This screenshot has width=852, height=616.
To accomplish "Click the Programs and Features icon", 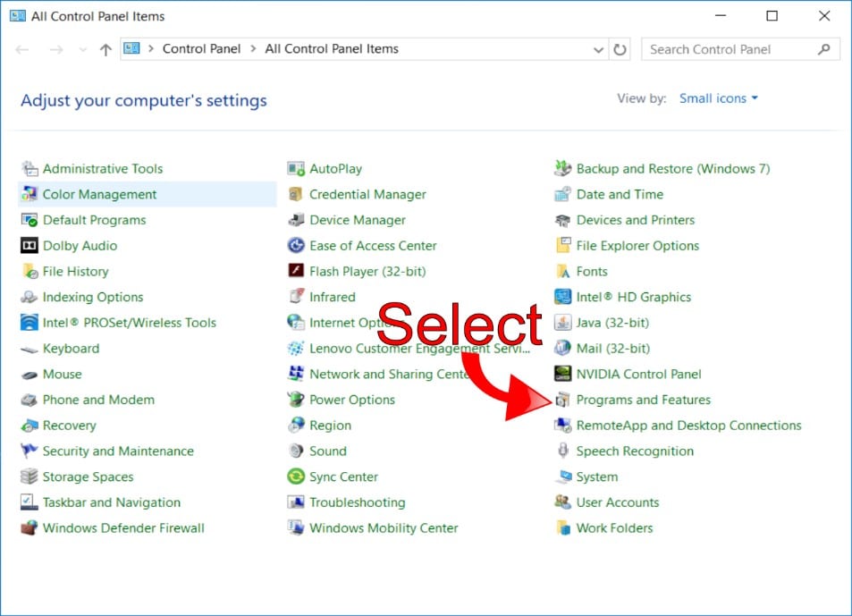I will click(563, 400).
